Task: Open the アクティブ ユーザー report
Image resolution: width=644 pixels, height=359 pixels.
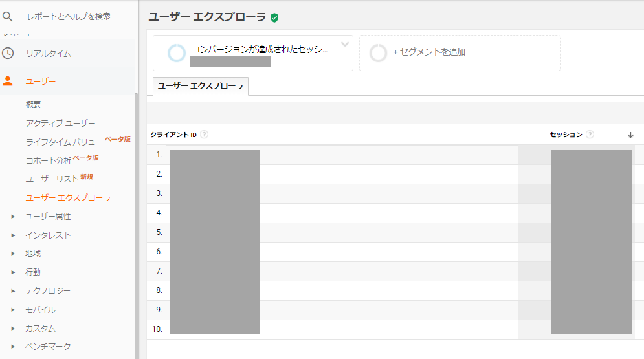Action: (x=60, y=123)
